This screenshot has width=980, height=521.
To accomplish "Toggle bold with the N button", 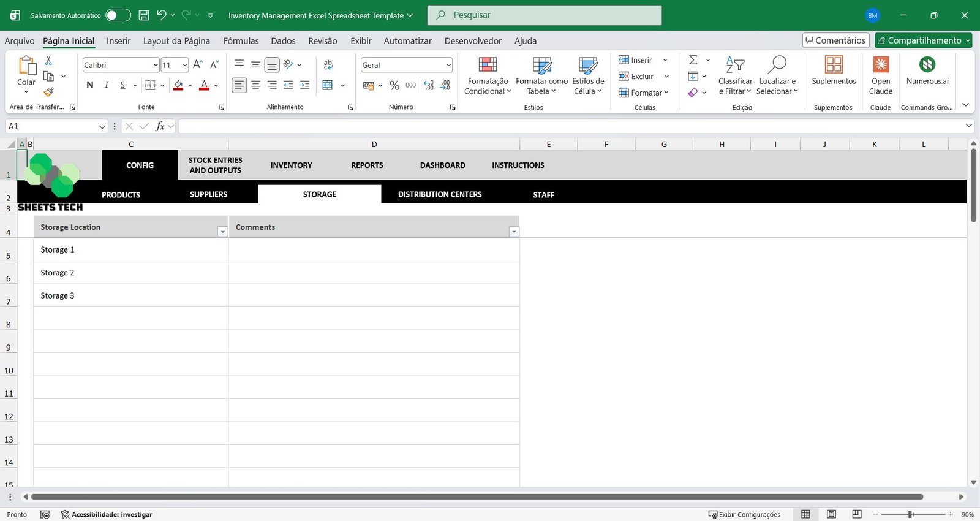I will tap(90, 85).
